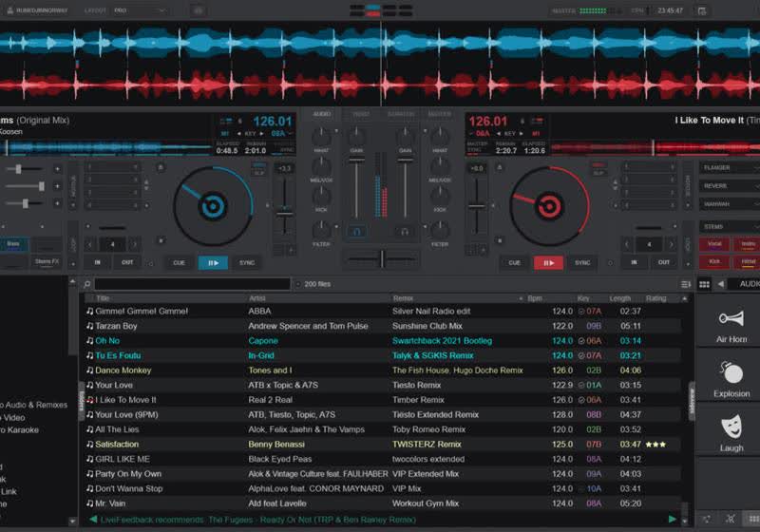Switch to the AUDIO mixer tab
The width and height of the screenshot is (760, 532).
[321, 114]
